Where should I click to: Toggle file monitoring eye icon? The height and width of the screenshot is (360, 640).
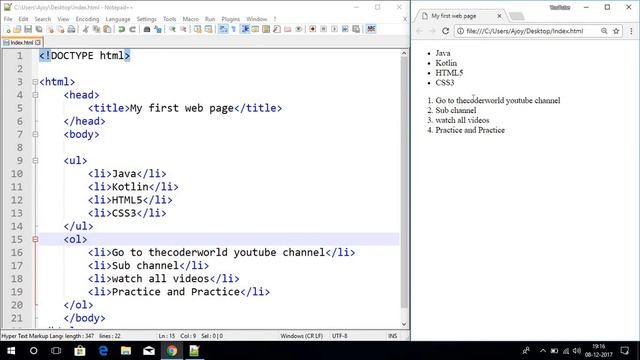pyautogui.click(x=299, y=29)
